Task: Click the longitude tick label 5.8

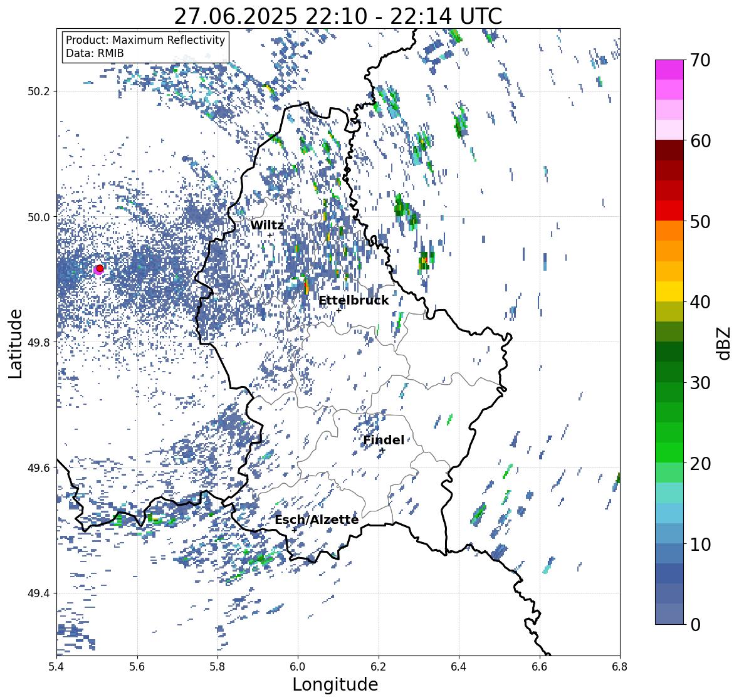Action: [x=218, y=667]
